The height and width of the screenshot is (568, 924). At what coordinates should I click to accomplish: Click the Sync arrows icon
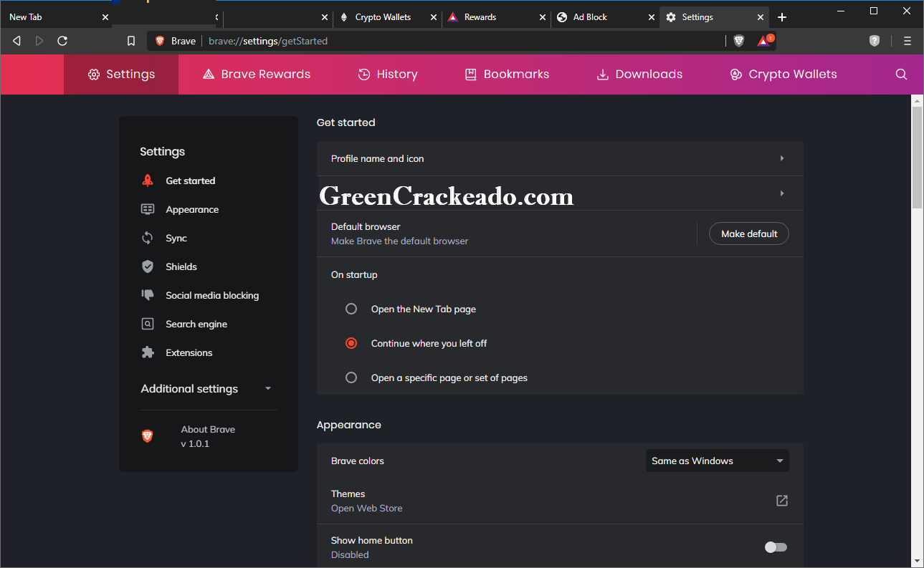(x=148, y=238)
